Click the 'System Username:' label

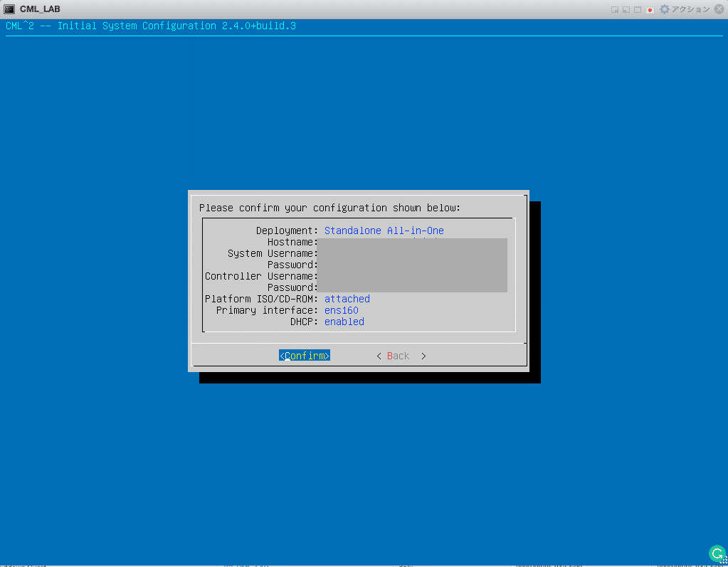(x=273, y=253)
